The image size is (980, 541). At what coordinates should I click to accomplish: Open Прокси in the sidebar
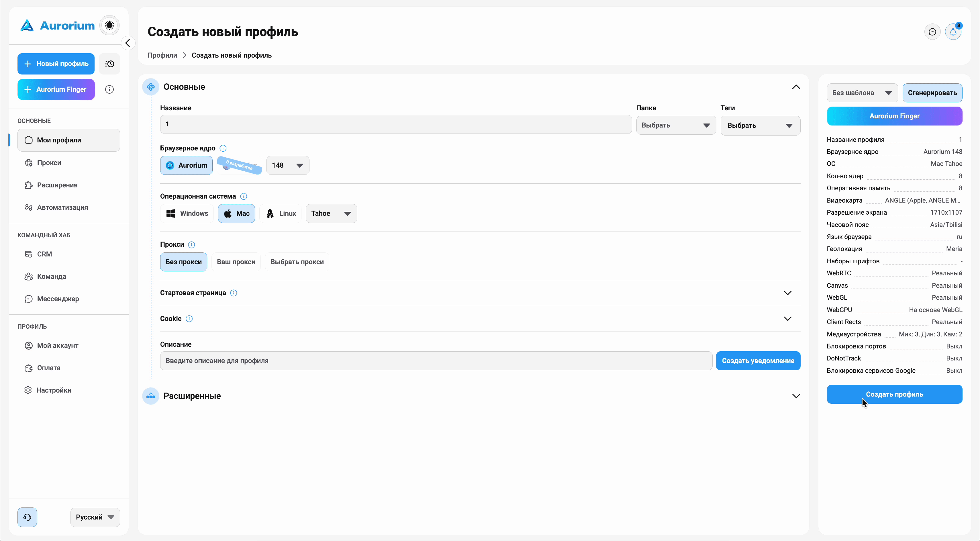coord(69,163)
